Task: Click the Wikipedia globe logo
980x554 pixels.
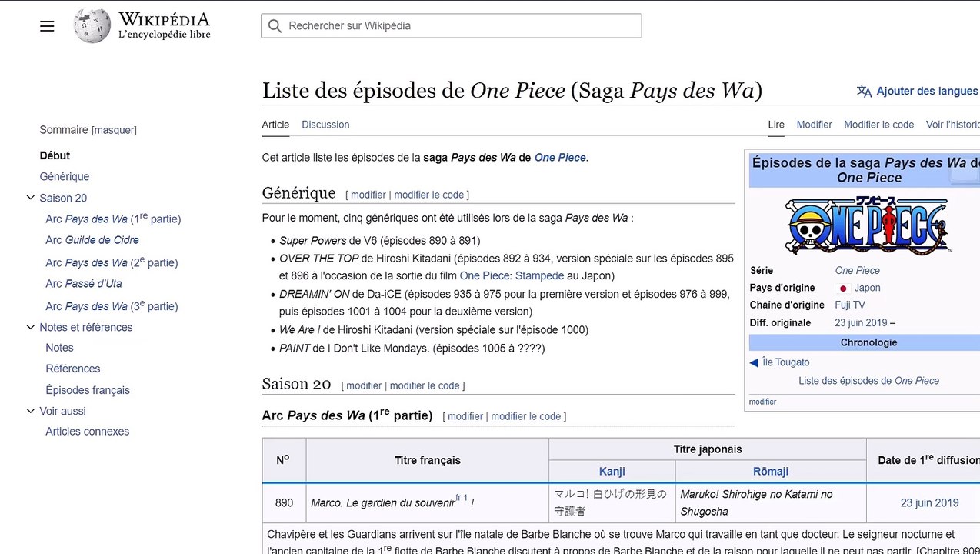Action: 92,26
